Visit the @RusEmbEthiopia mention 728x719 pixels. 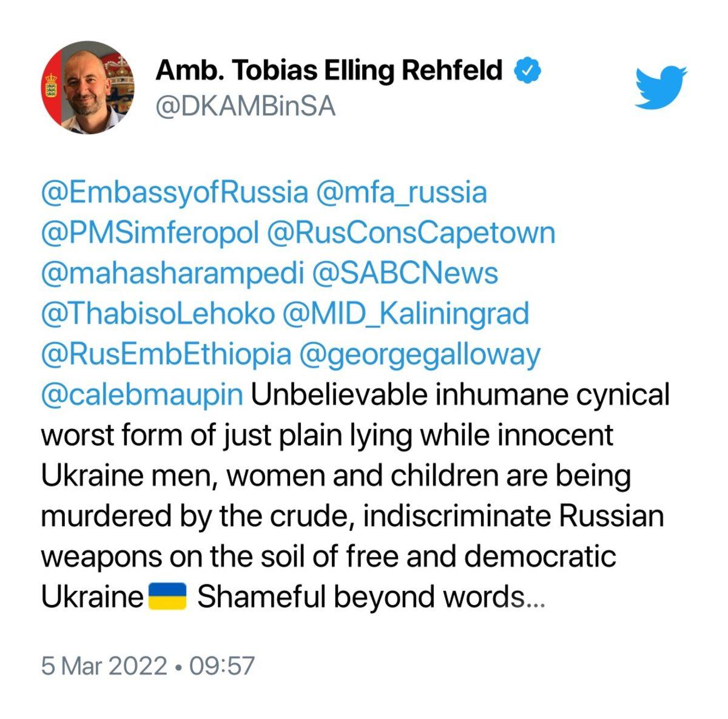pos(166,354)
